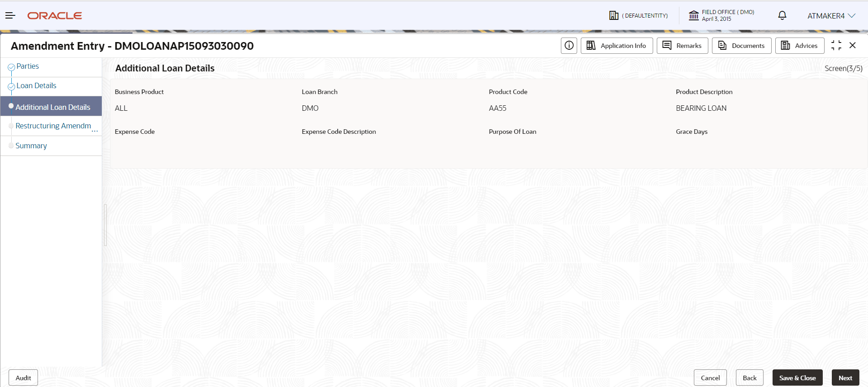This screenshot has width=868, height=387.
Task: Click the Field Office bank icon
Action: tap(693, 15)
